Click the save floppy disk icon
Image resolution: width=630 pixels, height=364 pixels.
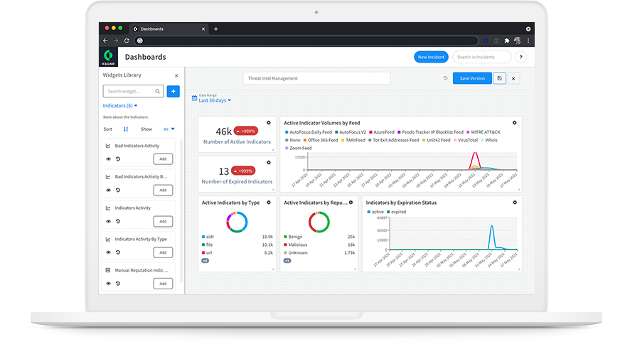tap(500, 78)
